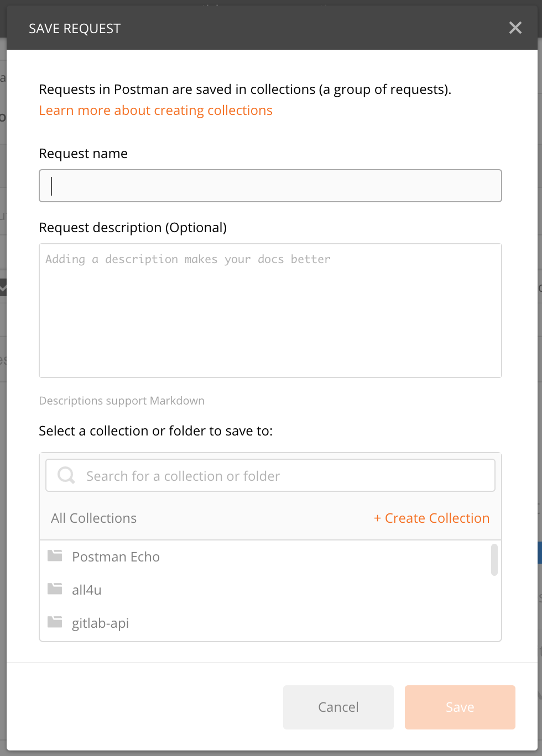Focus the collection or folder search box
The image size is (542, 756).
click(x=270, y=475)
